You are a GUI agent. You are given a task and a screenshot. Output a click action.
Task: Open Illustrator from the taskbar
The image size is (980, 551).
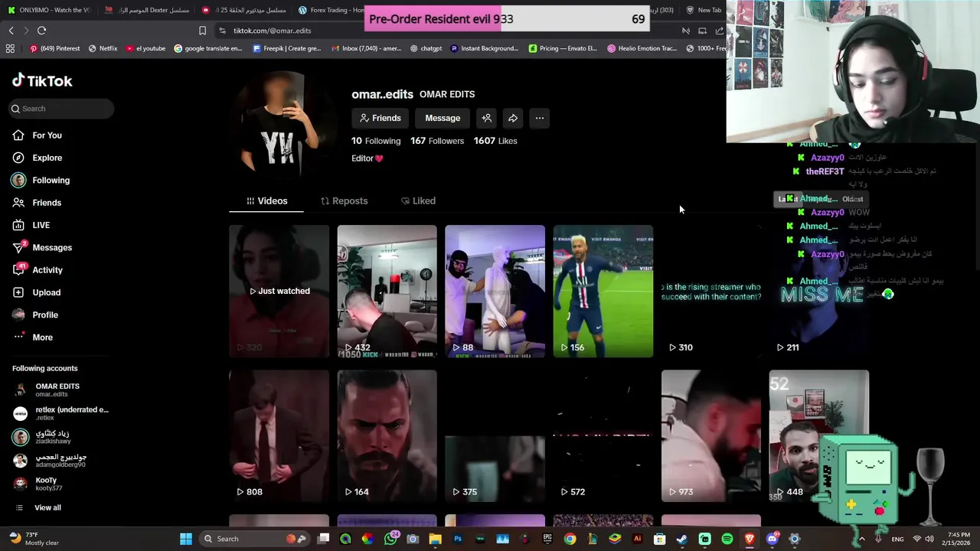point(637,539)
